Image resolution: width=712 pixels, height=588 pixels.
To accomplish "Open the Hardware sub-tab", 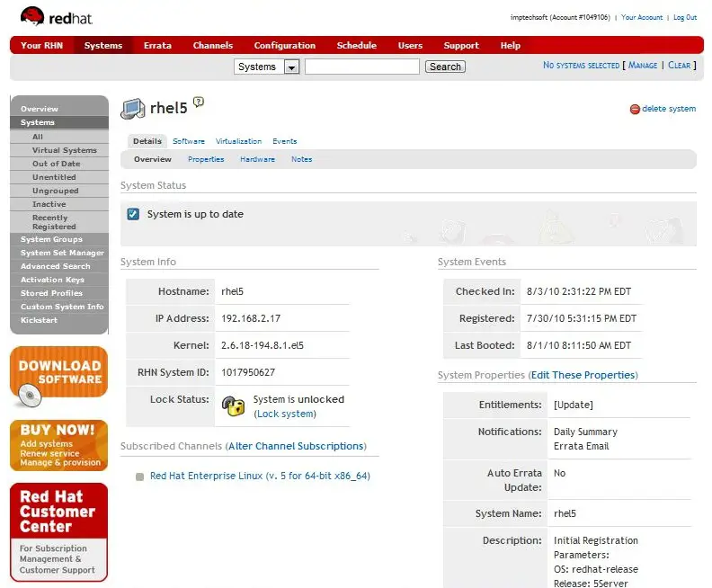I will (x=257, y=159).
